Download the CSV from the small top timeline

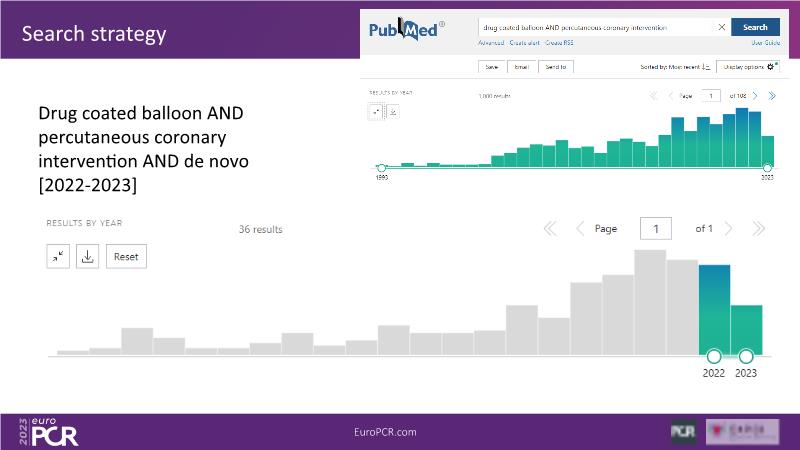[x=392, y=112]
